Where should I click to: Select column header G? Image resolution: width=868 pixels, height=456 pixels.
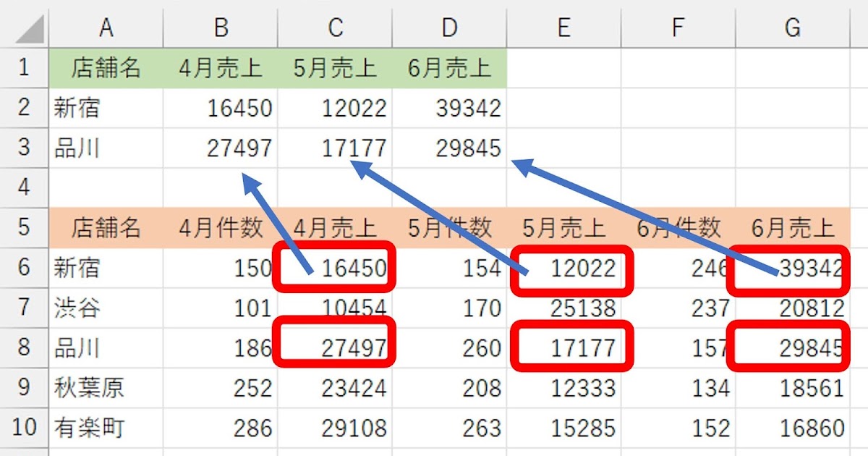pyautogui.click(x=791, y=29)
